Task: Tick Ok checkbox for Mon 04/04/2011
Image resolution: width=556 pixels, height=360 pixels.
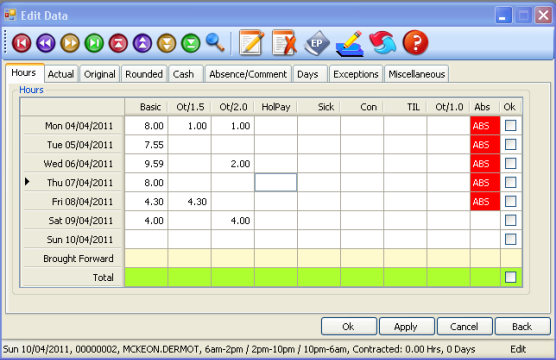Action: click(510, 125)
